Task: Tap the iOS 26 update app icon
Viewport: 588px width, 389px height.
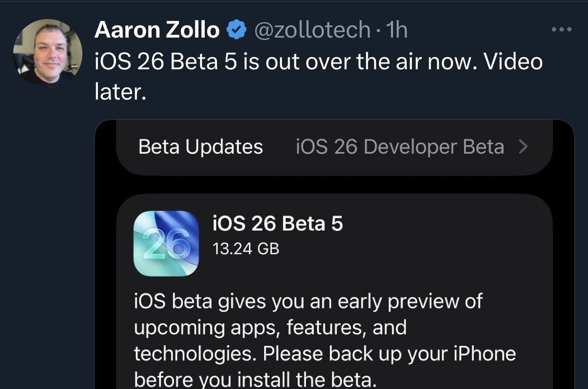Action: click(166, 244)
